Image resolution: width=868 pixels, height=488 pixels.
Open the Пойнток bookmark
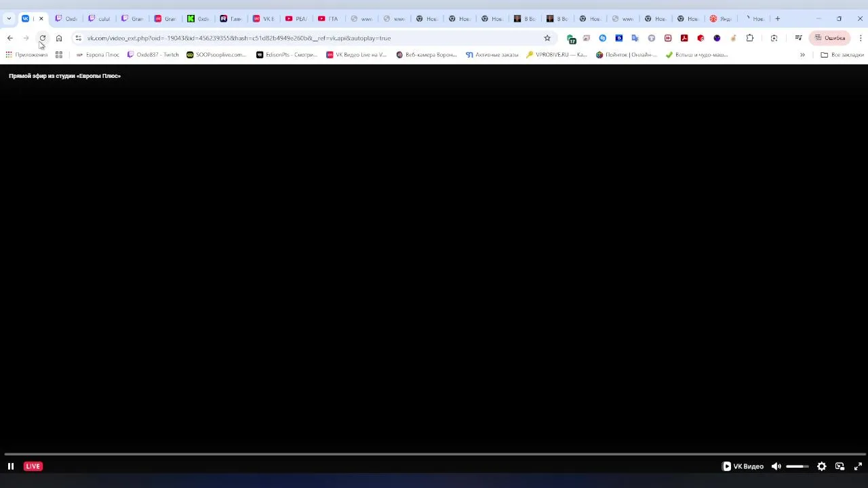coord(627,55)
